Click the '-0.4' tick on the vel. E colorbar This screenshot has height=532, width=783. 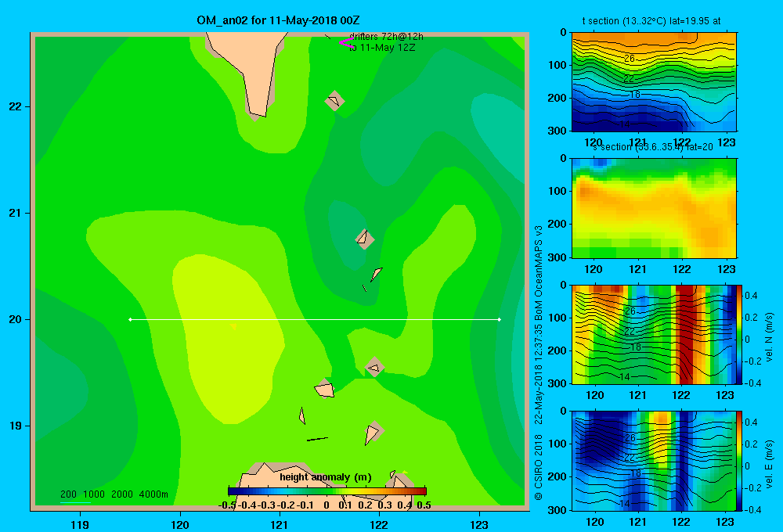[752, 509]
